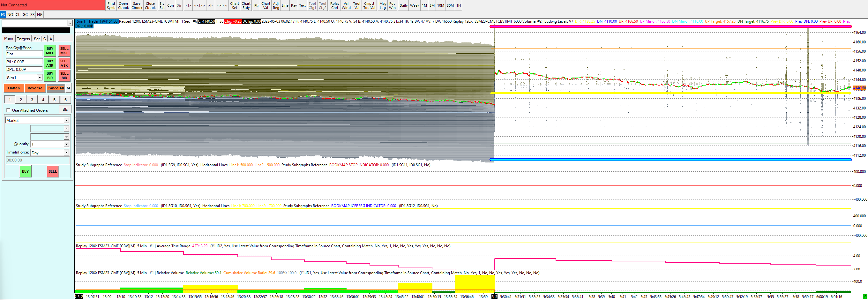This screenshot has height=300, width=868.
Task: Select the Ptr pointer tool
Action: 257,5
